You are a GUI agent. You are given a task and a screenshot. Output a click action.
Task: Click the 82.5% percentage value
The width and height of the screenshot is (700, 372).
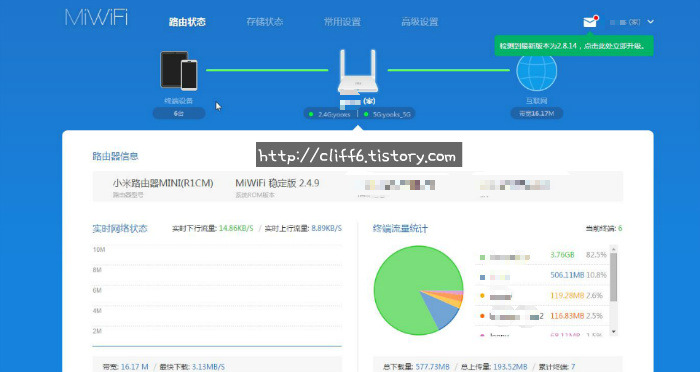click(x=597, y=255)
